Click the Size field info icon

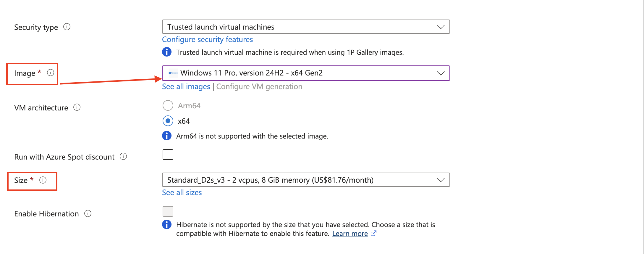pyautogui.click(x=43, y=180)
